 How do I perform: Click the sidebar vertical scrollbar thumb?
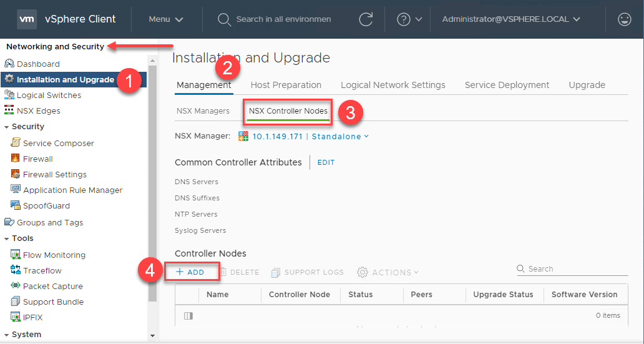pyautogui.click(x=153, y=183)
